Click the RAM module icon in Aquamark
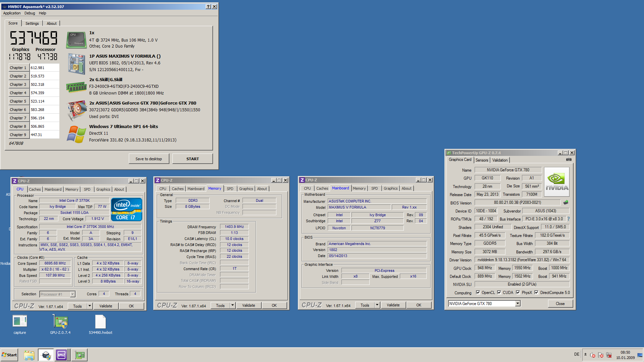The width and height of the screenshot is (644, 362). click(76, 87)
